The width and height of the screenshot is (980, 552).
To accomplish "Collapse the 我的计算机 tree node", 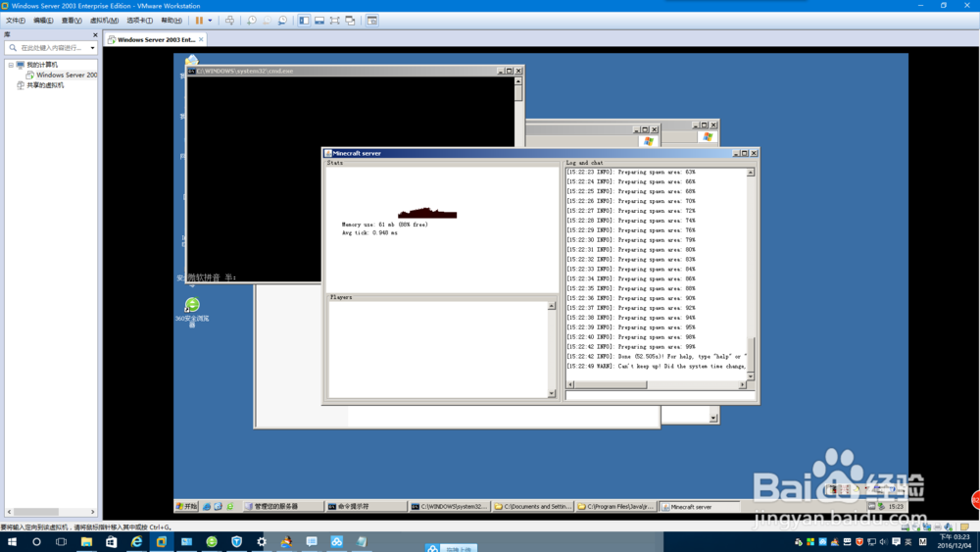I will (11, 65).
